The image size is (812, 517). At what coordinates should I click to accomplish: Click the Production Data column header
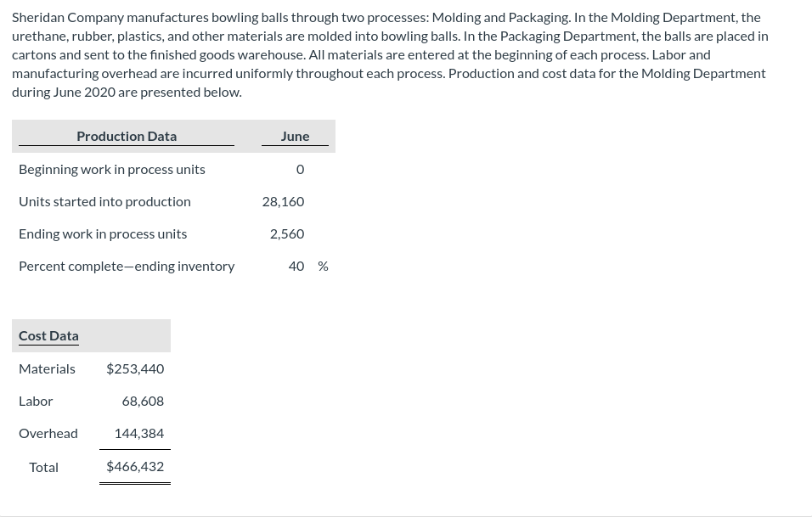tap(127, 136)
